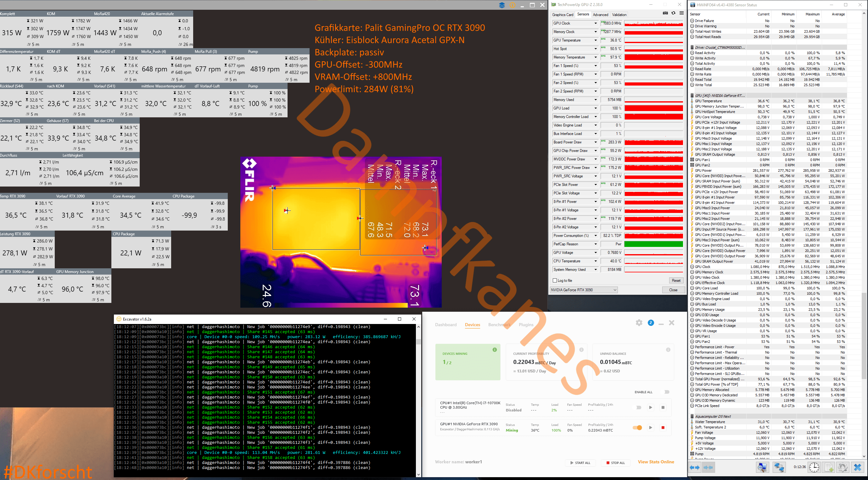Click HWiNFO expand columns arrows icon
868x480 pixels.
click(694, 467)
